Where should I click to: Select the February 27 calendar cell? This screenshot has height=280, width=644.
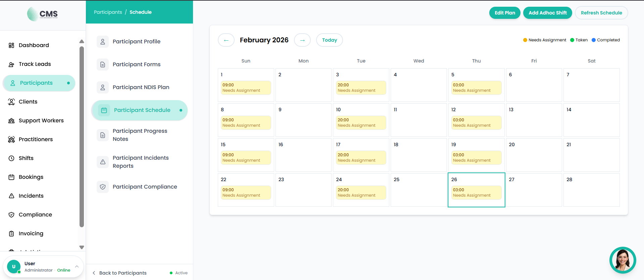(534, 190)
